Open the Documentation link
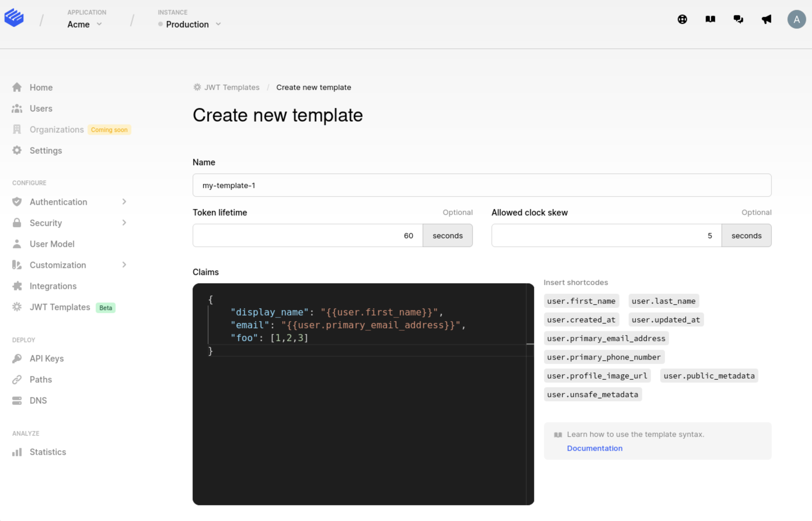Viewport: 812px width, 521px height. tap(594, 448)
